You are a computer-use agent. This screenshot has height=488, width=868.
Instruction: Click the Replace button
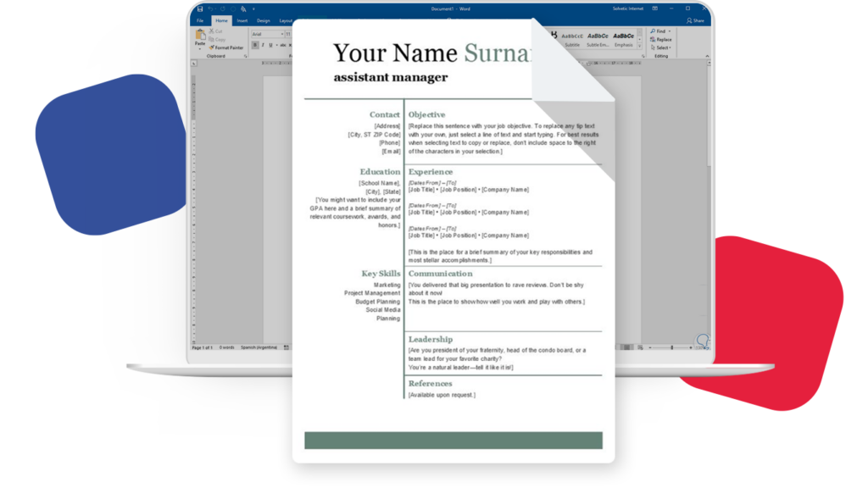[661, 40]
